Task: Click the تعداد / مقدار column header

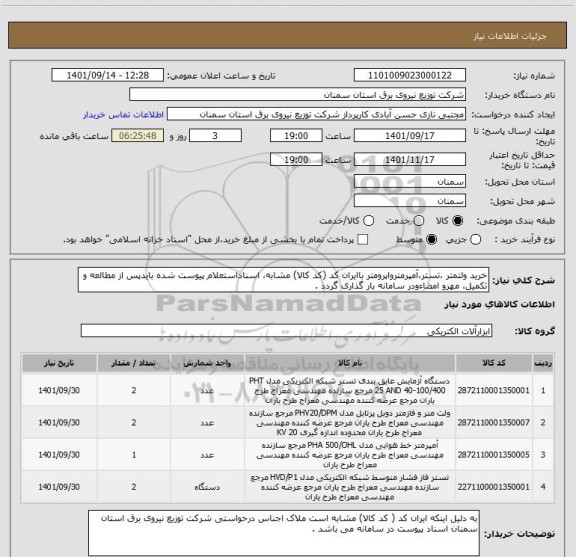Action: point(134,363)
